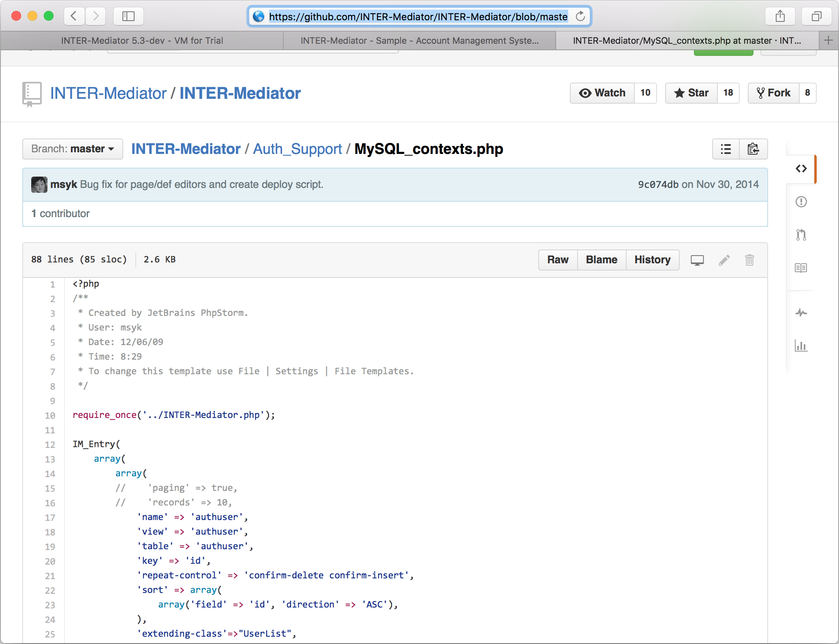Click the Watch button
The image size is (839, 644).
coord(602,93)
